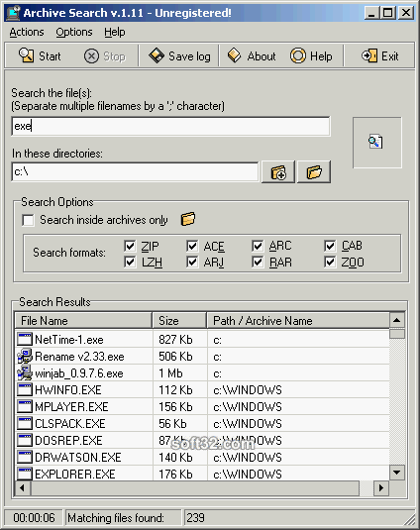Open the Options menu
This screenshot has height=530, width=420.
(74, 32)
